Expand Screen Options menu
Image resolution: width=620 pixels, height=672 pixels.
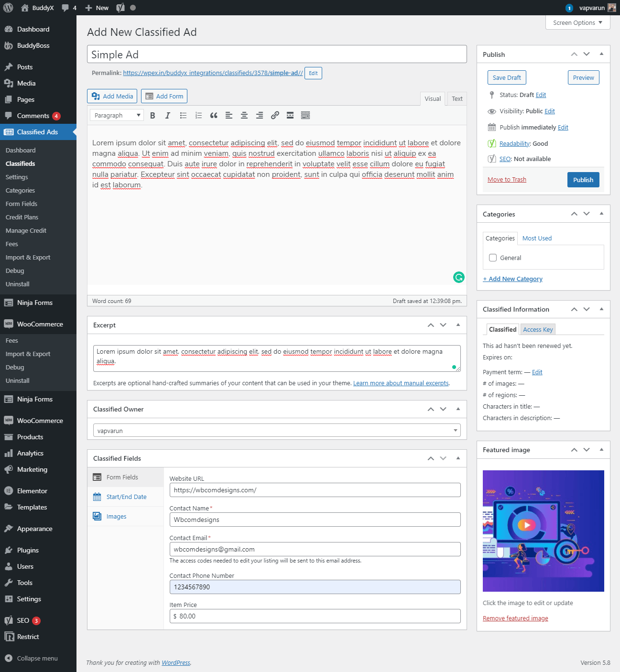pyautogui.click(x=577, y=22)
